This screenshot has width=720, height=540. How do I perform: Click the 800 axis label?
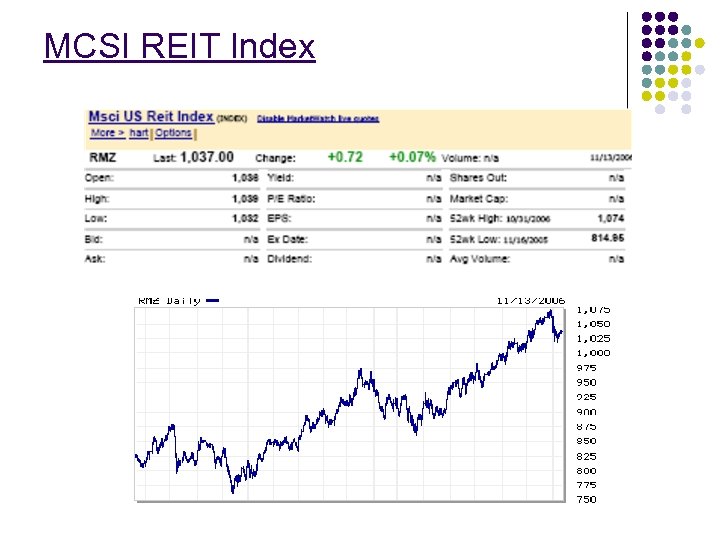point(586,471)
